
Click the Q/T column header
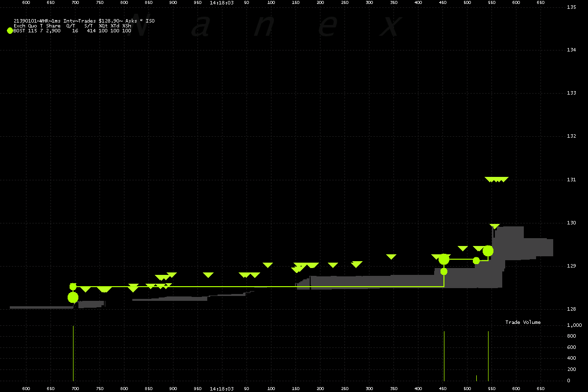(x=71, y=25)
